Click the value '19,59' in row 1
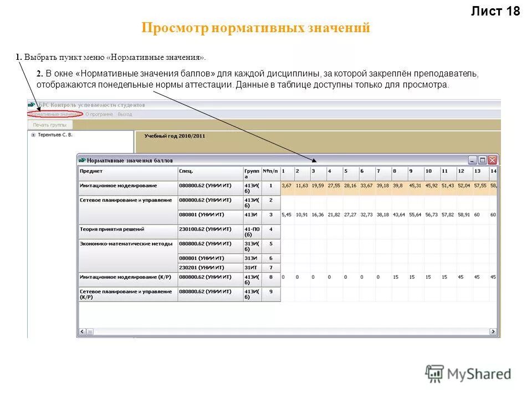Image resolution: width=532 pixels, height=399 pixels. click(x=318, y=186)
